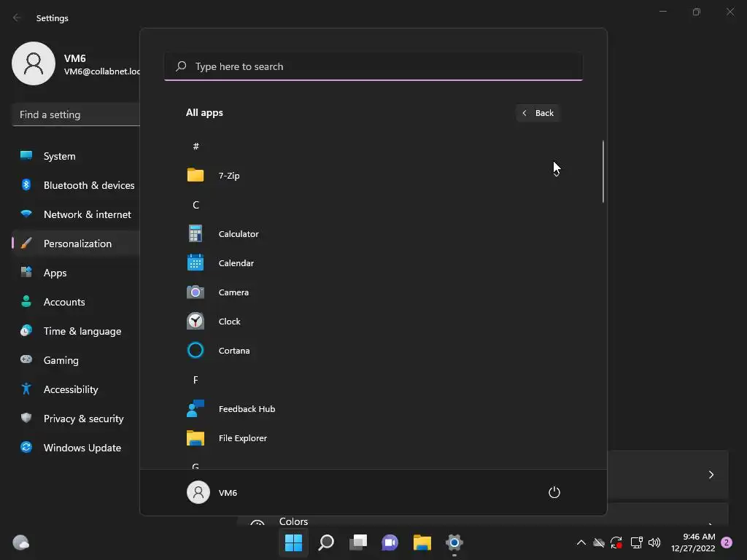This screenshot has width=747, height=560.
Task: Go Back from All apps list
Action: pyautogui.click(x=538, y=113)
